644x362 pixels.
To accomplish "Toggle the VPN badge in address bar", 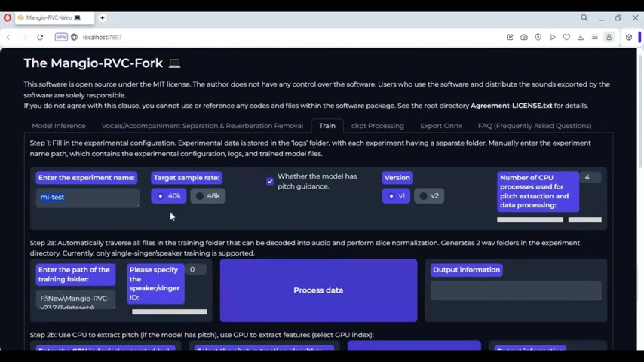I will pyautogui.click(x=61, y=37).
